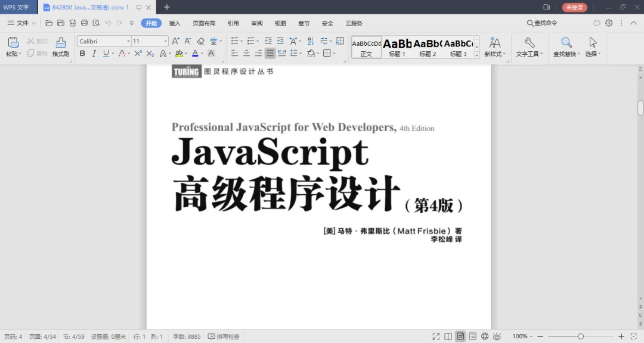The height and width of the screenshot is (343, 644).
Task: Switch to the 引用 tab
Action: click(233, 23)
